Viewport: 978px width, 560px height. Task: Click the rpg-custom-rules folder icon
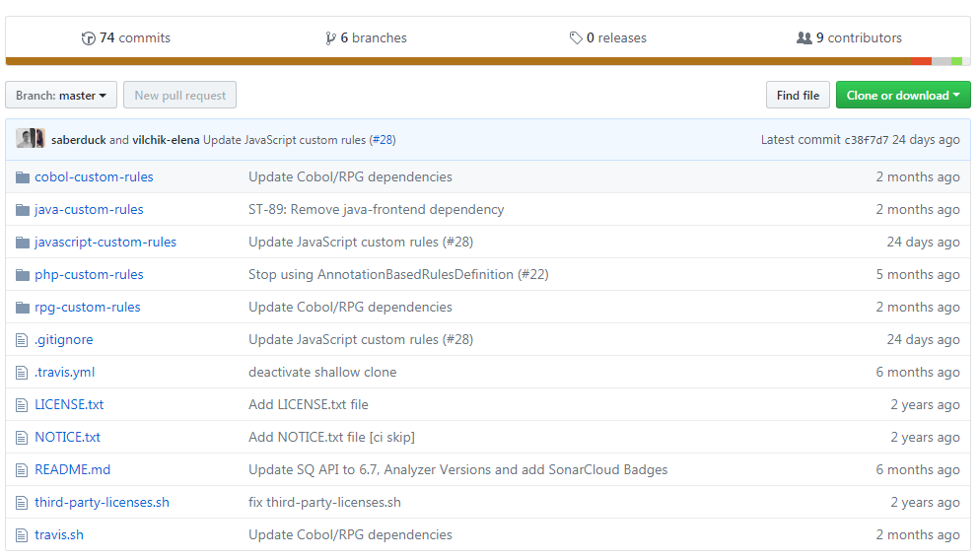pos(23,308)
